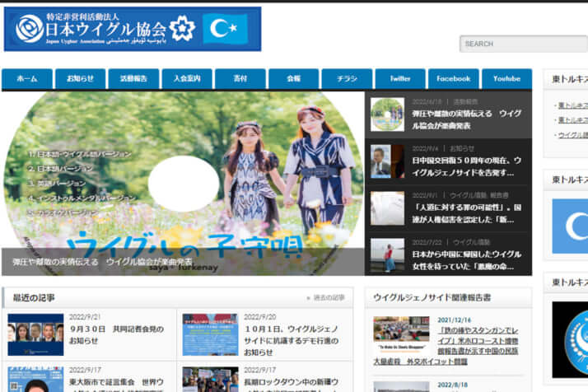
Task: Open the 入会案内 menu tab
Action: click(187, 79)
